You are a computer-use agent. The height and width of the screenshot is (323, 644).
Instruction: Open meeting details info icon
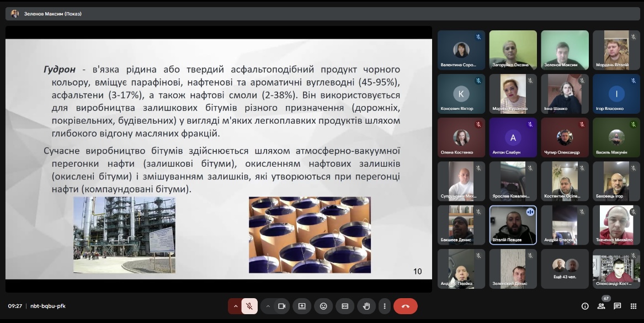(x=585, y=306)
